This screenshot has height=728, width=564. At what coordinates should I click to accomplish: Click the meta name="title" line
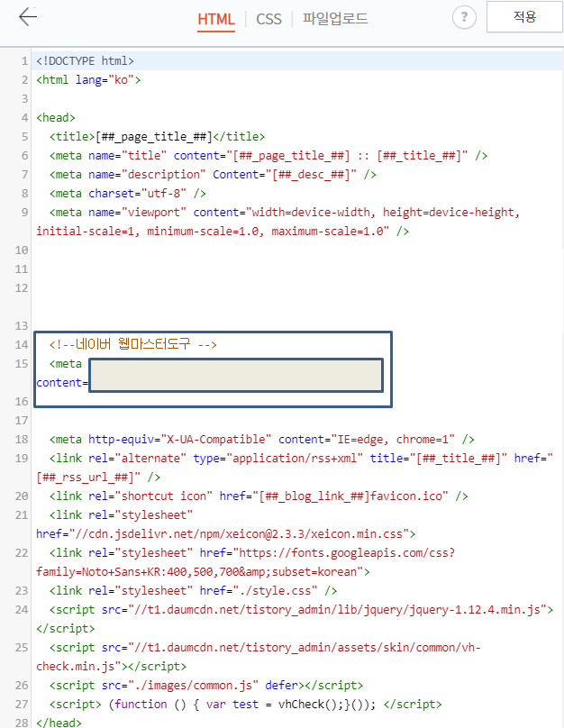coord(268,156)
